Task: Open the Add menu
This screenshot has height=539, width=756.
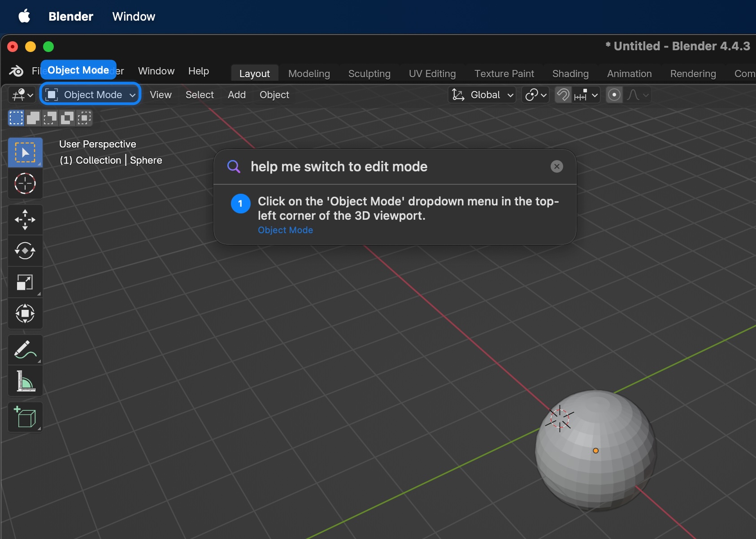Action: point(237,95)
